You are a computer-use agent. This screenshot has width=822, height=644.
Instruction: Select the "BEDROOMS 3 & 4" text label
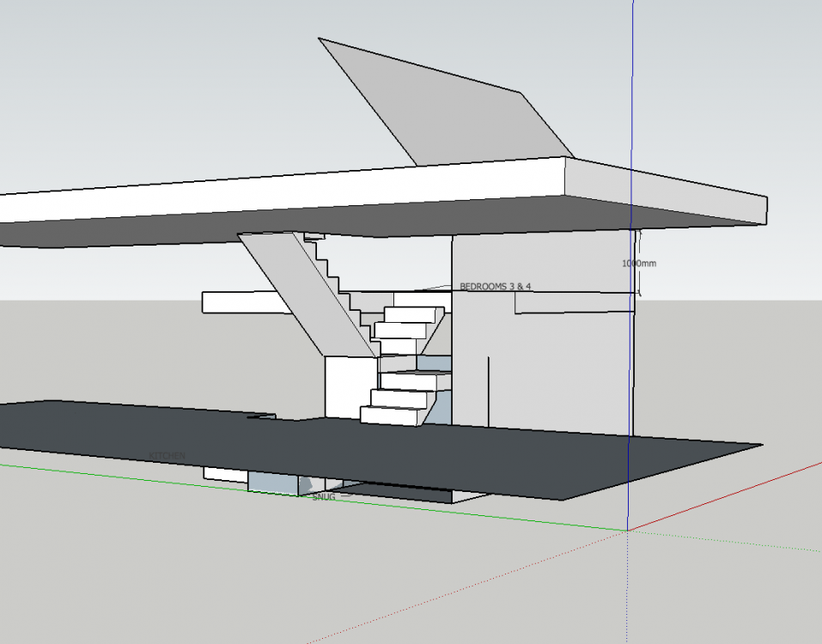(496, 287)
